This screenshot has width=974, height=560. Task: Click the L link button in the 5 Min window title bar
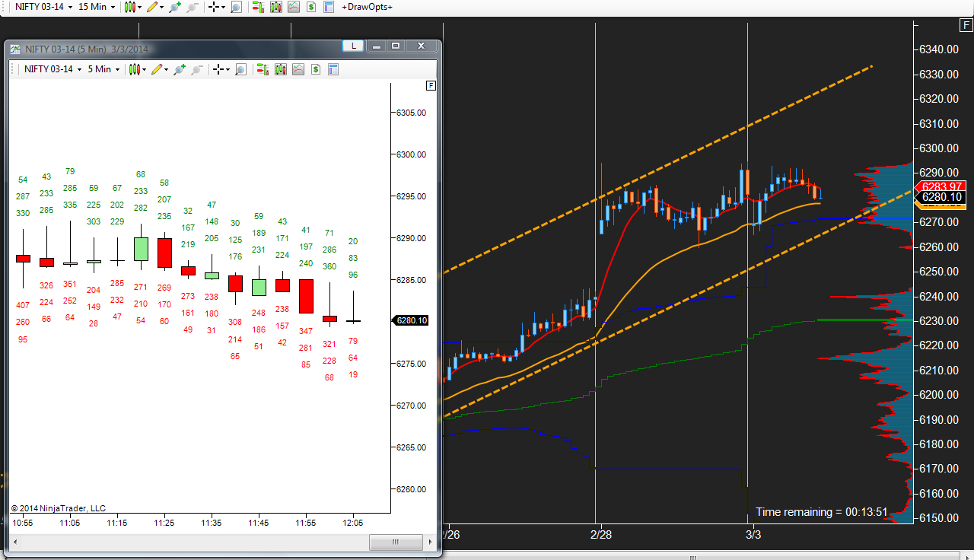[x=352, y=46]
